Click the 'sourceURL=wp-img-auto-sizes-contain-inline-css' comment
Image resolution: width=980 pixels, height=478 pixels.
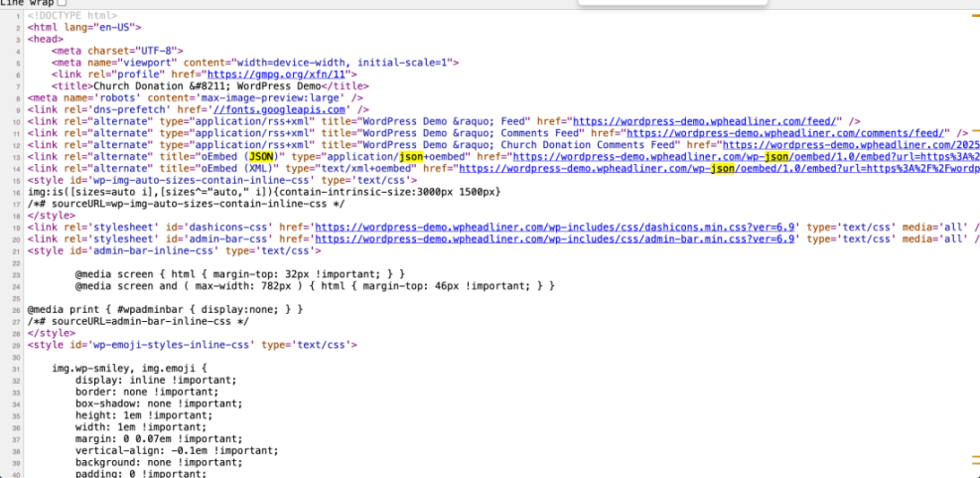coord(186,204)
